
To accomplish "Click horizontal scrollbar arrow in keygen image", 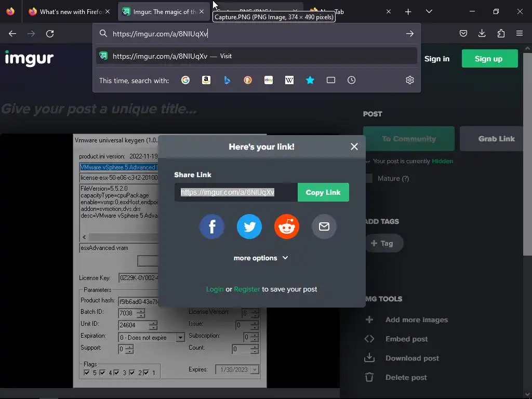I will click(84, 237).
